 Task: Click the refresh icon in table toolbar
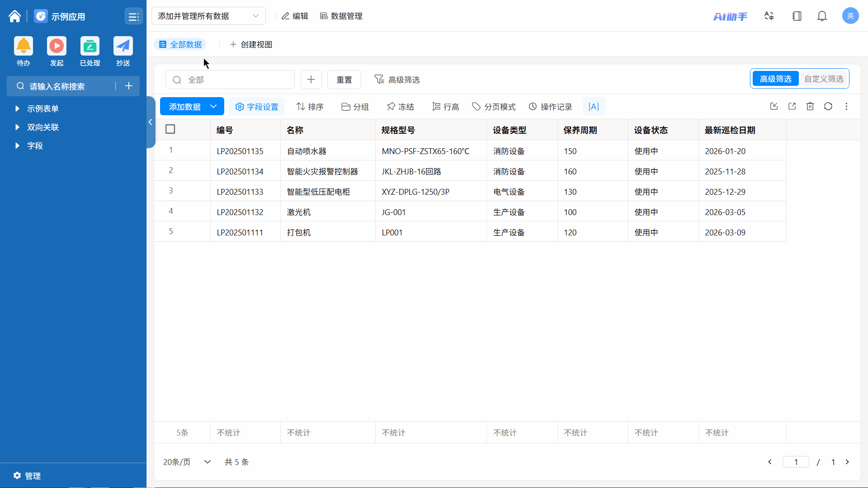[828, 107]
